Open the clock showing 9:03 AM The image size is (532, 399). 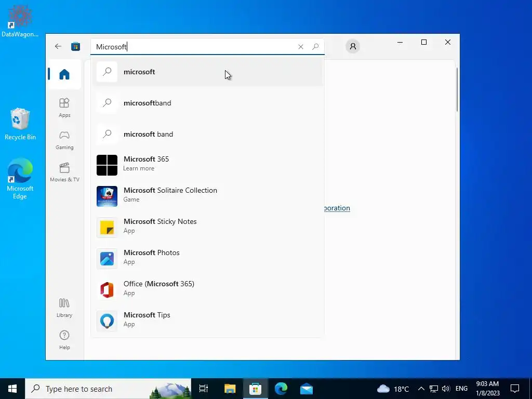(487, 389)
